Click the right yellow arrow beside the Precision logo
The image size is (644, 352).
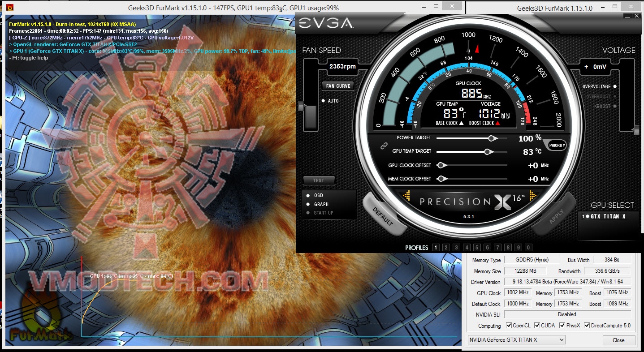pos(533,196)
